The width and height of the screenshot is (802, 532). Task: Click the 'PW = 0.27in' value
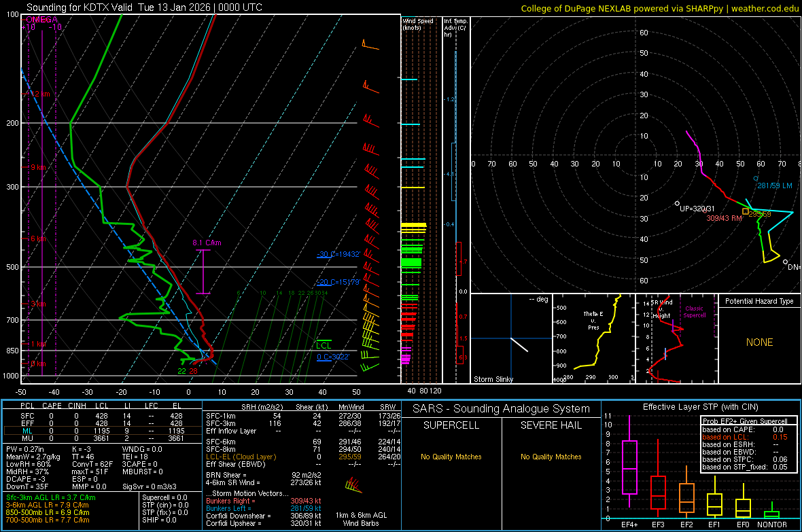[x=25, y=449]
